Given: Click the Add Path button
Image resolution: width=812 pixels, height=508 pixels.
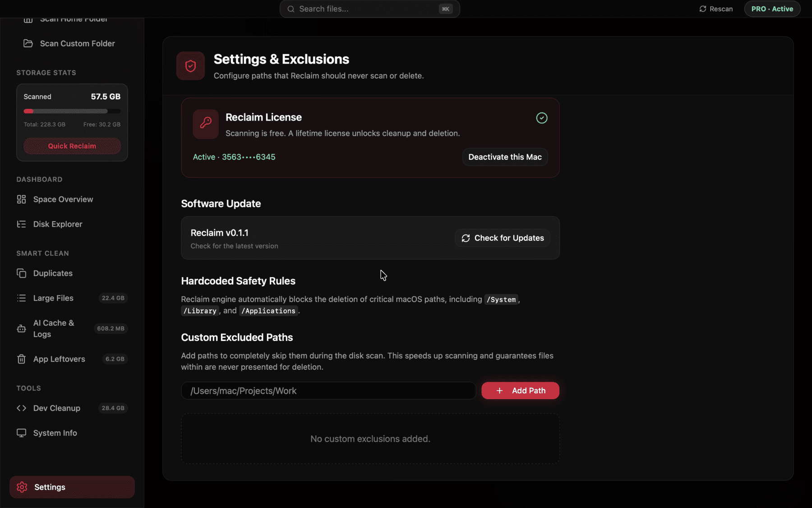Looking at the screenshot, I should 520,391.
